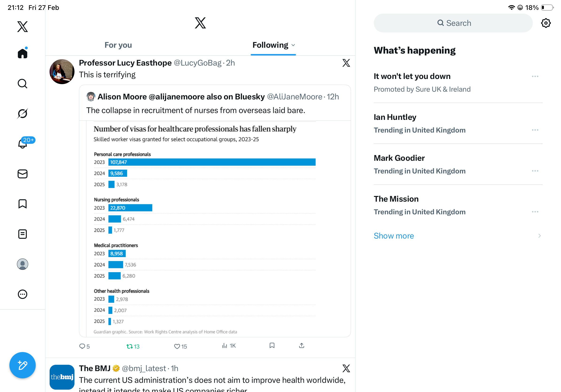Open The Mission trending topic
The height and width of the screenshot is (392, 561).
coord(396,199)
